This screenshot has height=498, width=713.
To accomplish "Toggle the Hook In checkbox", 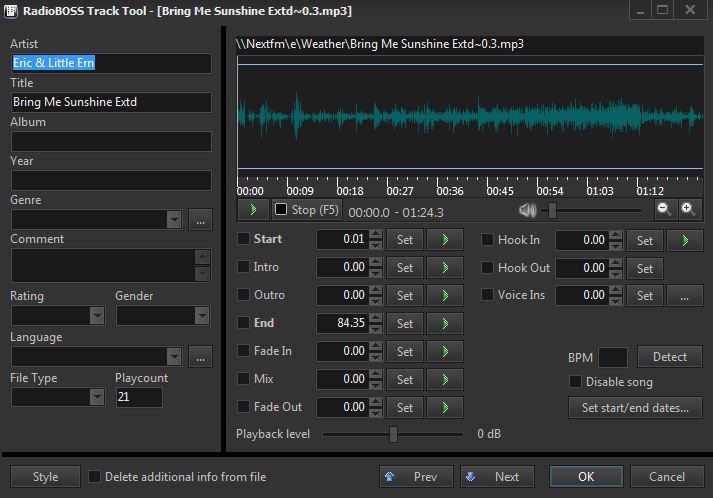I will [x=487, y=240].
